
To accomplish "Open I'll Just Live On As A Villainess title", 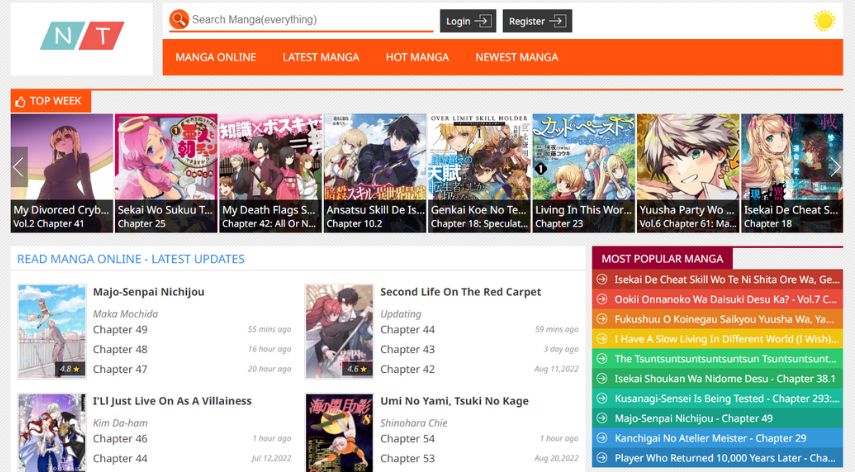I will tap(172, 401).
